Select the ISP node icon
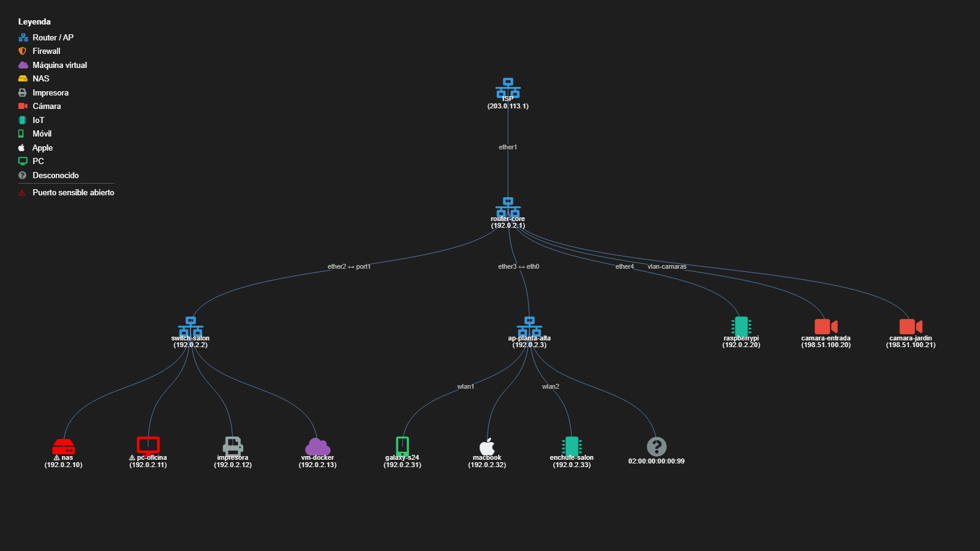The width and height of the screenshot is (980, 551). pos(508,88)
